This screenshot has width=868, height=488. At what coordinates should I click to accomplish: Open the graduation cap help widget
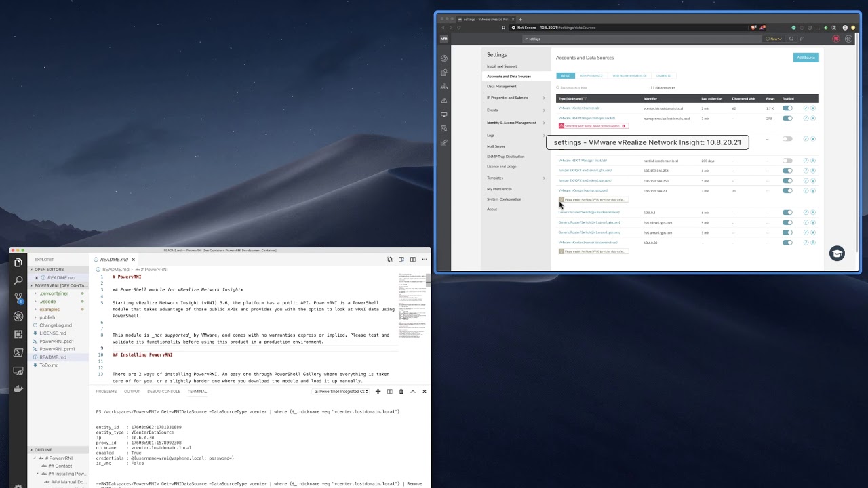pos(837,253)
